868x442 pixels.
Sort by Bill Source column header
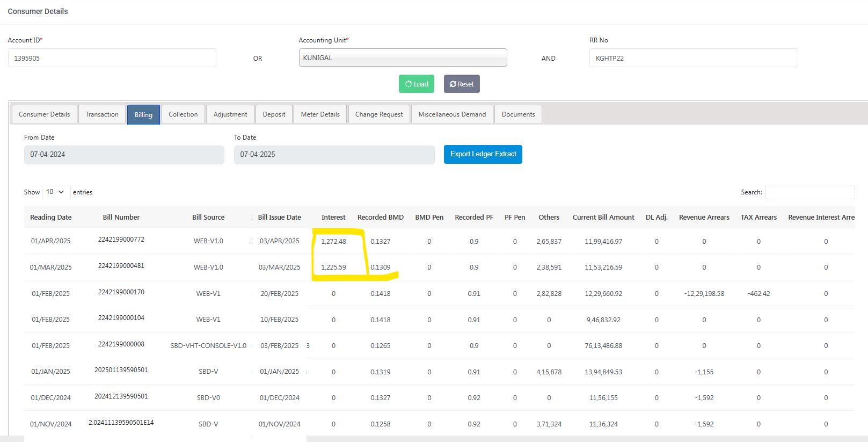tap(208, 218)
